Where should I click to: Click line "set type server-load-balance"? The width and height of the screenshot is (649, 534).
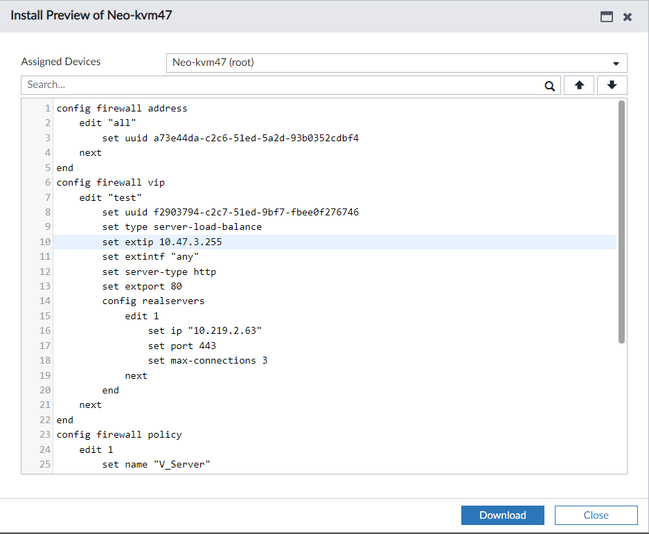coord(181,227)
